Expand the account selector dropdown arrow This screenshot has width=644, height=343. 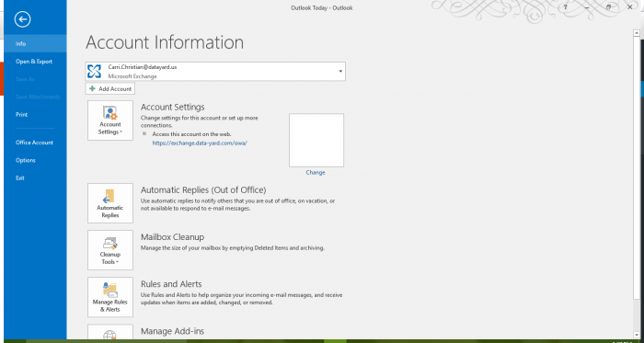(x=340, y=72)
